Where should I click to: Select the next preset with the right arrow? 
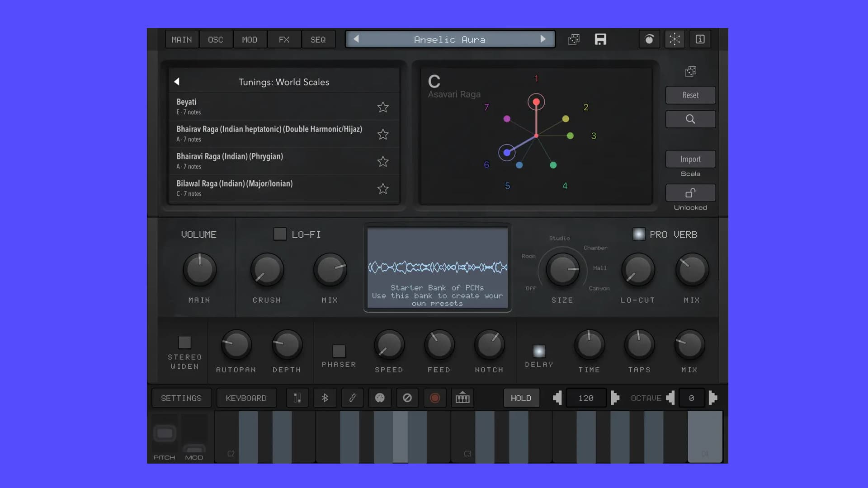(543, 39)
